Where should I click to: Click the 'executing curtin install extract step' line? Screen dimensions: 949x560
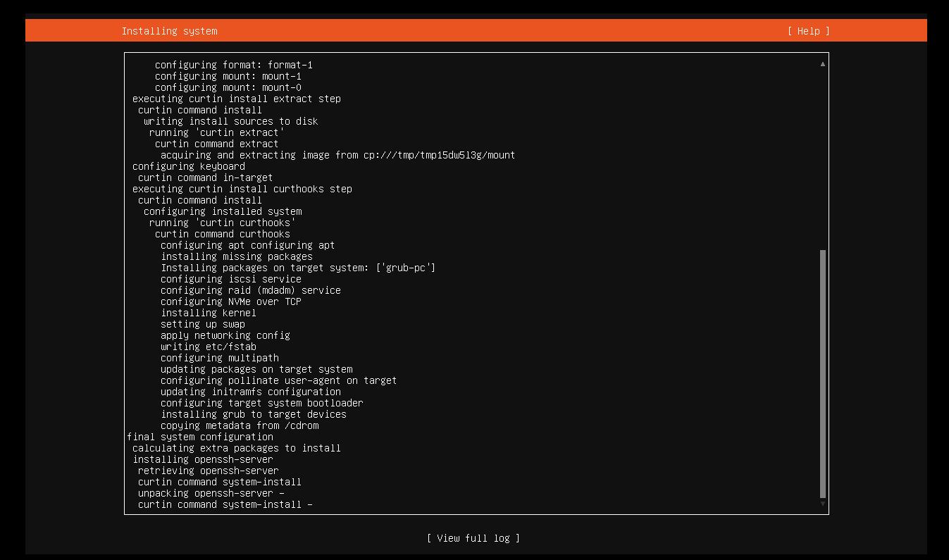[236, 99]
